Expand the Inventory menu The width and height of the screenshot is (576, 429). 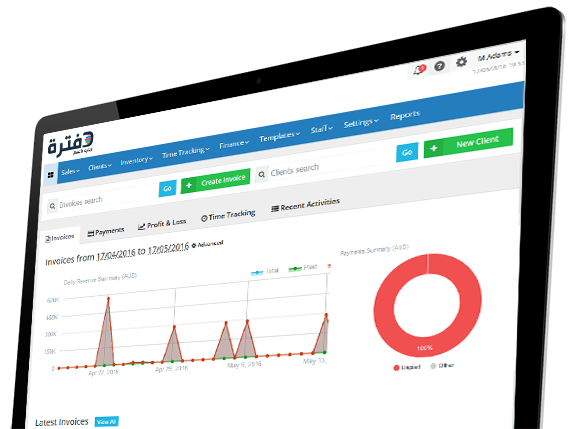pos(136,160)
